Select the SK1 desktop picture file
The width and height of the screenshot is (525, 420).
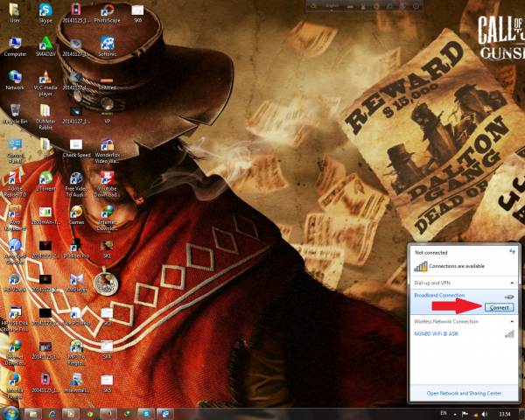click(x=107, y=248)
